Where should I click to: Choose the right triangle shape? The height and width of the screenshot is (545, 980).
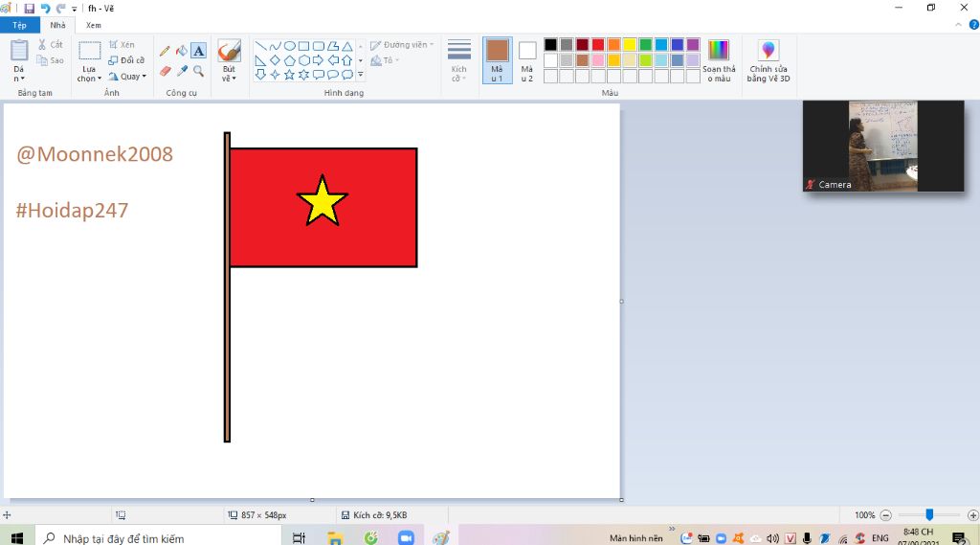point(260,60)
